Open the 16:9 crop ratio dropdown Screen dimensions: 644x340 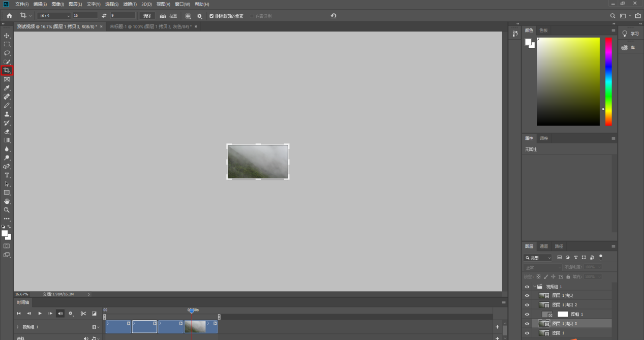pos(53,16)
